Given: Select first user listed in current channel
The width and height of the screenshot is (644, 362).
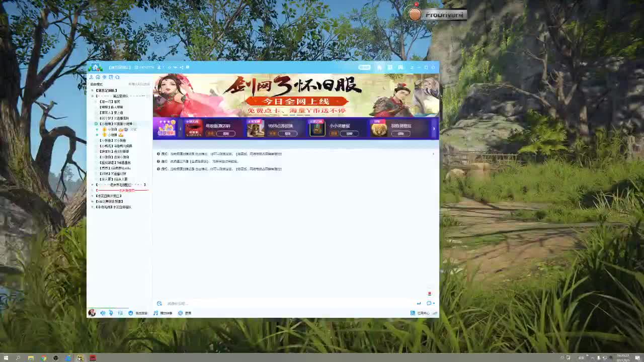Looking at the screenshot, I should (x=113, y=129).
